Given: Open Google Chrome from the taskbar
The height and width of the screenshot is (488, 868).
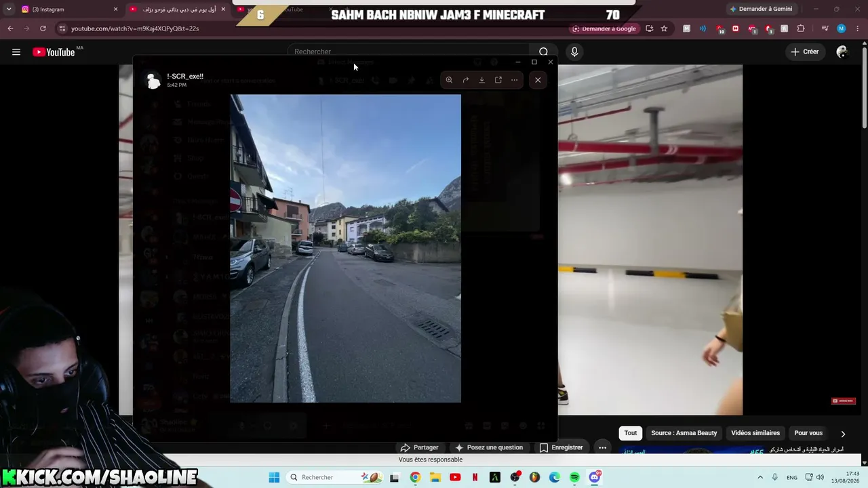Looking at the screenshot, I should tap(415, 477).
